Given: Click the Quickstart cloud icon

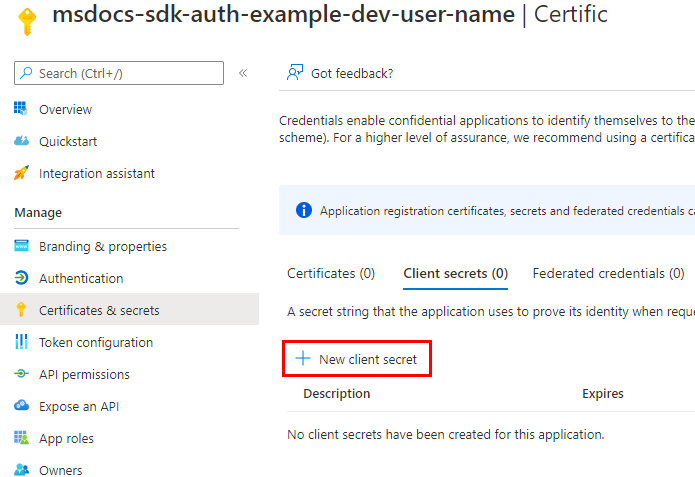Looking at the screenshot, I should click(21, 141).
